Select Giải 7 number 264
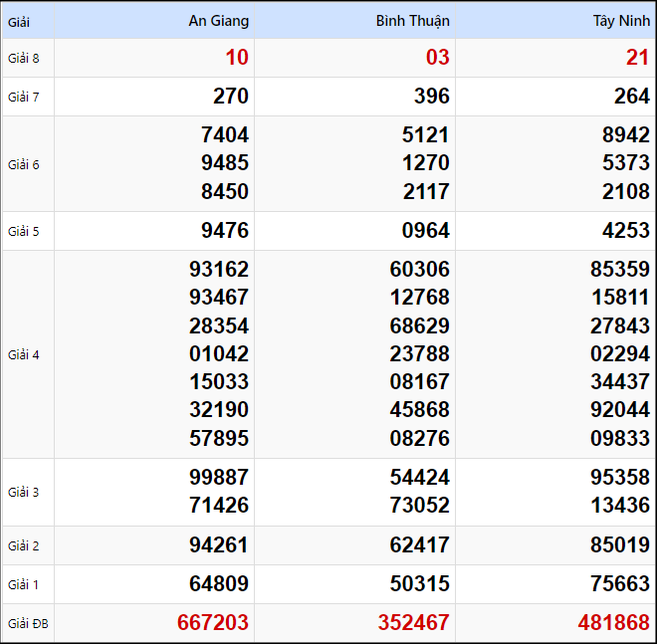 pos(631,97)
